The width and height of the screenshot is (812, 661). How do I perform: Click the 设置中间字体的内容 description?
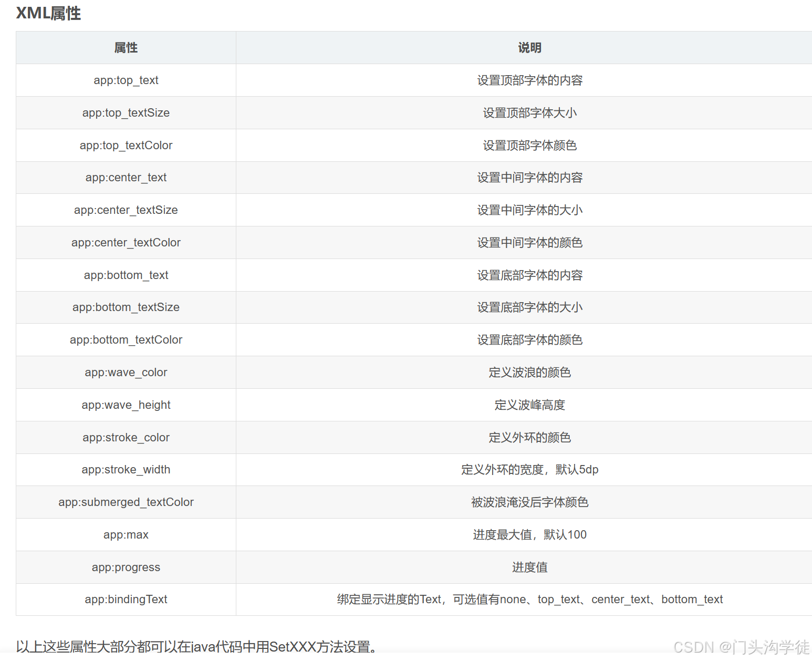pos(529,178)
